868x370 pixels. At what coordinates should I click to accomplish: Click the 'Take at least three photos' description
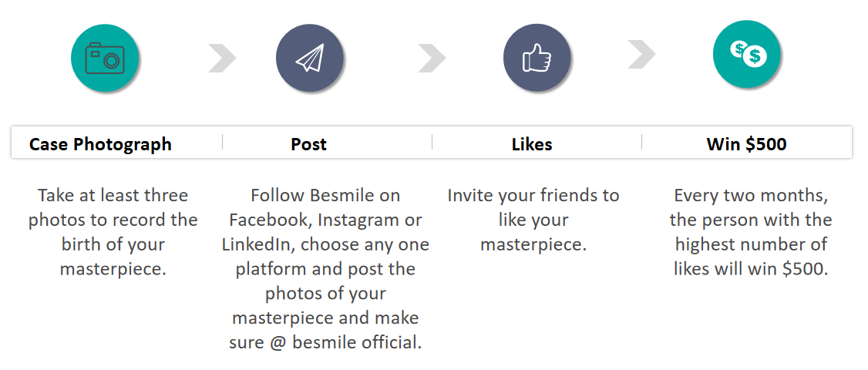(x=113, y=232)
